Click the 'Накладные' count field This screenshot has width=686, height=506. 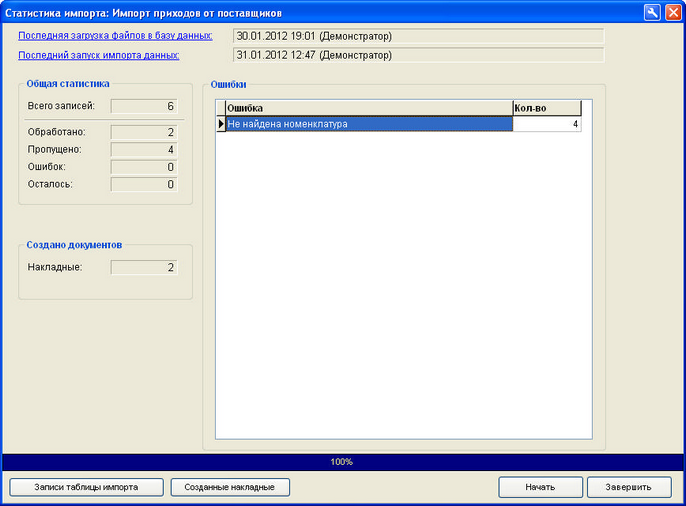coord(144,267)
